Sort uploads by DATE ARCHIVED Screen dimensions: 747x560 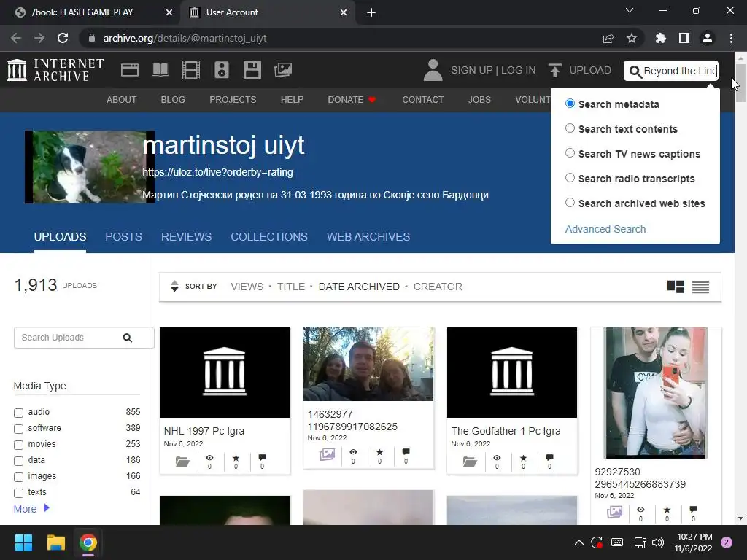(x=359, y=287)
